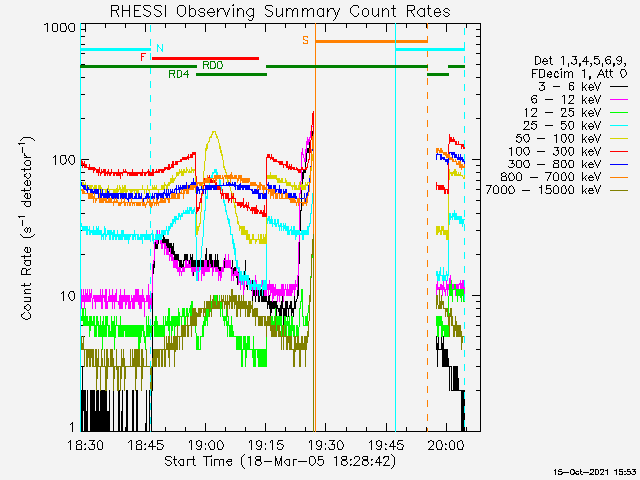
Task: Click the 7000 - 15000 keV legend label
Action: (544, 190)
